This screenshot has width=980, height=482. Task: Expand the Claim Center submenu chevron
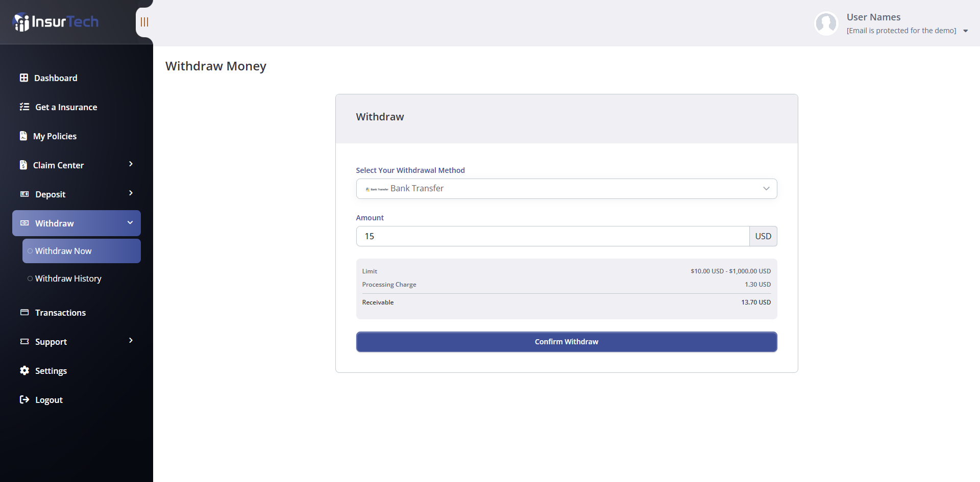pyautogui.click(x=131, y=164)
